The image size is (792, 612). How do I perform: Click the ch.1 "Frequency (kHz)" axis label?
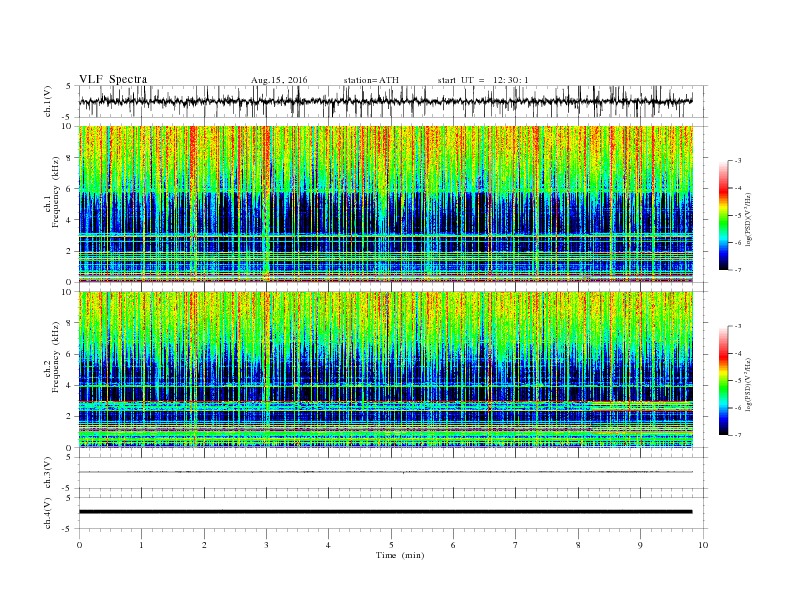[x=56, y=192]
